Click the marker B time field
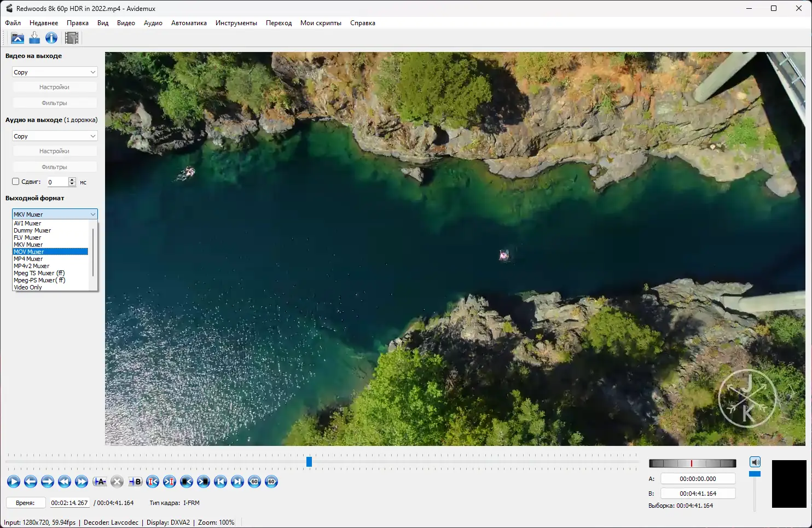Viewport: 812px width, 528px height. [x=698, y=494]
